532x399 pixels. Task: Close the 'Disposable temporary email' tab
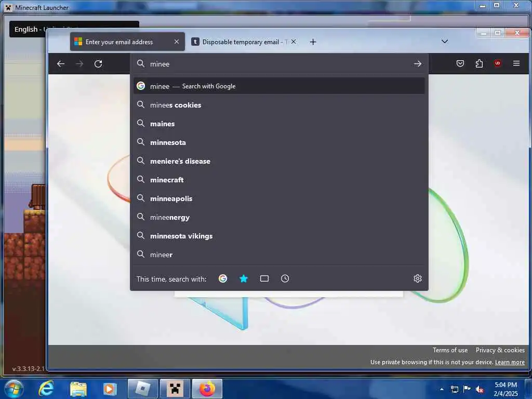[x=294, y=42]
